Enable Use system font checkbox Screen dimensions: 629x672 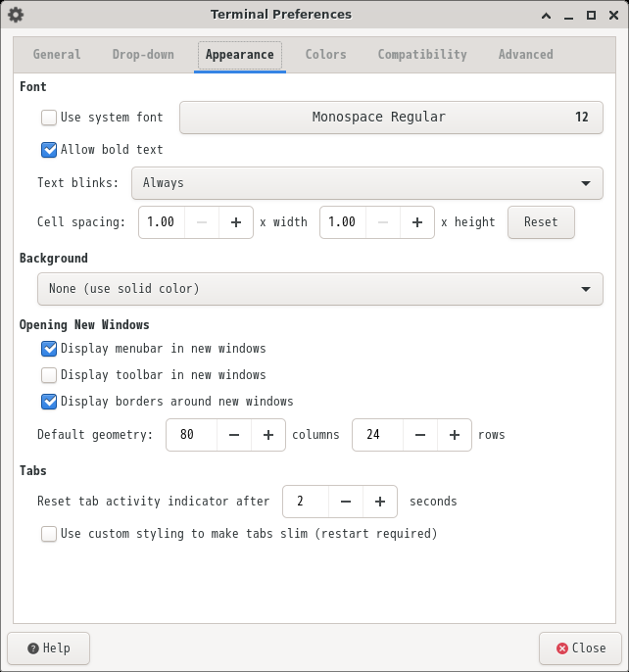pyautogui.click(x=49, y=118)
